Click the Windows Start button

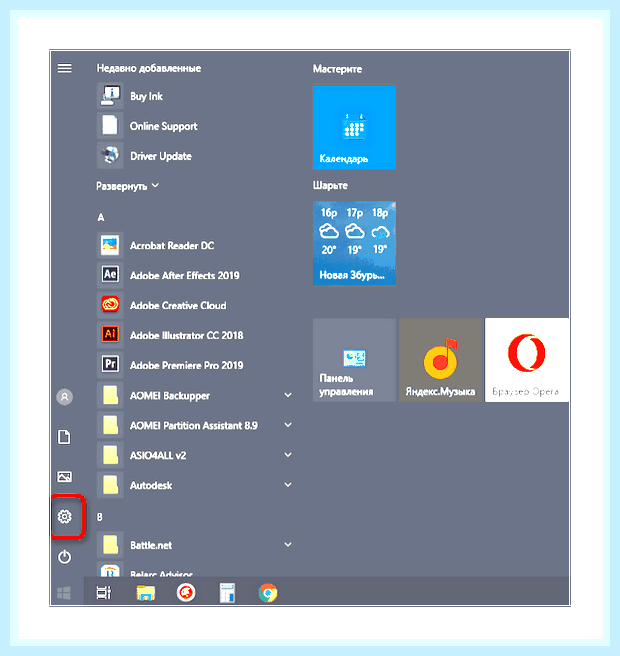point(64,592)
